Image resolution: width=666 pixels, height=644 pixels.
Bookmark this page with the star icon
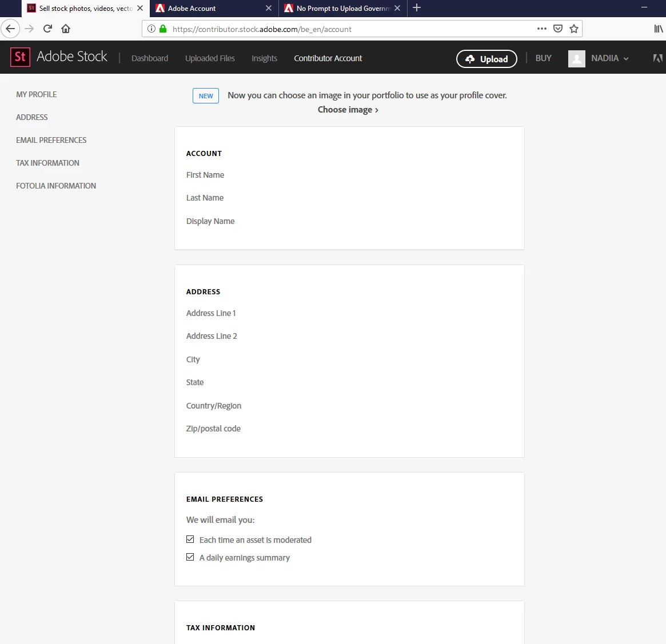(574, 29)
